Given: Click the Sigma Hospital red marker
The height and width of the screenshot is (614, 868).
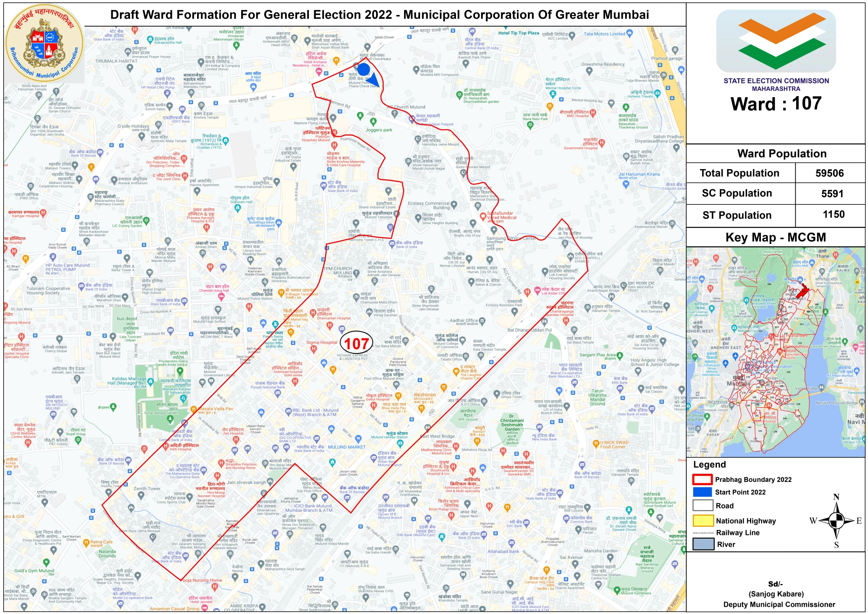Looking at the screenshot, I should [314, 349].
